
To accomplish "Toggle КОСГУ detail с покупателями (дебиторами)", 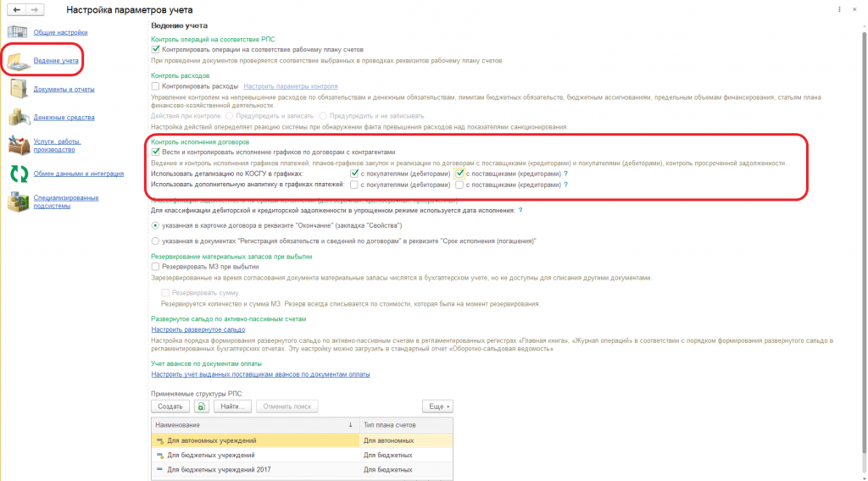I will tap(354, 174).
